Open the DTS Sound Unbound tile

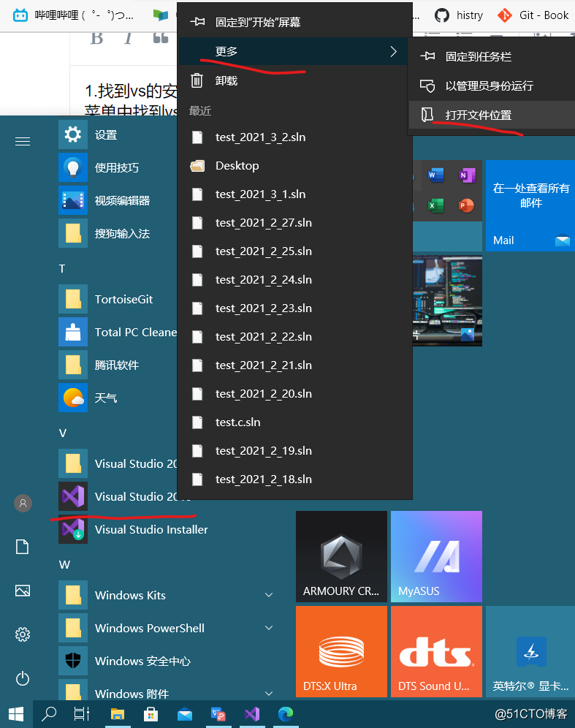click(x=436, y=651)
